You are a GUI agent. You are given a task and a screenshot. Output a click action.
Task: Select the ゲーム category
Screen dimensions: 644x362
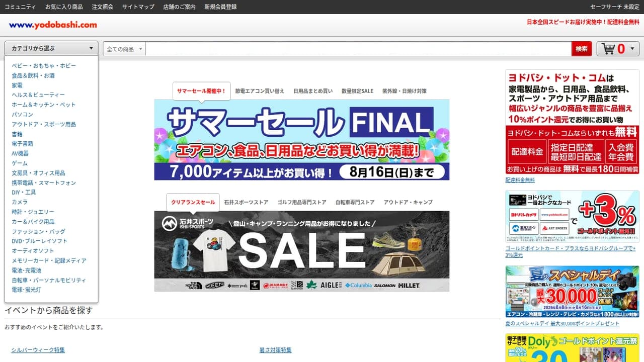pyautogui.click(x=20, y=163)
